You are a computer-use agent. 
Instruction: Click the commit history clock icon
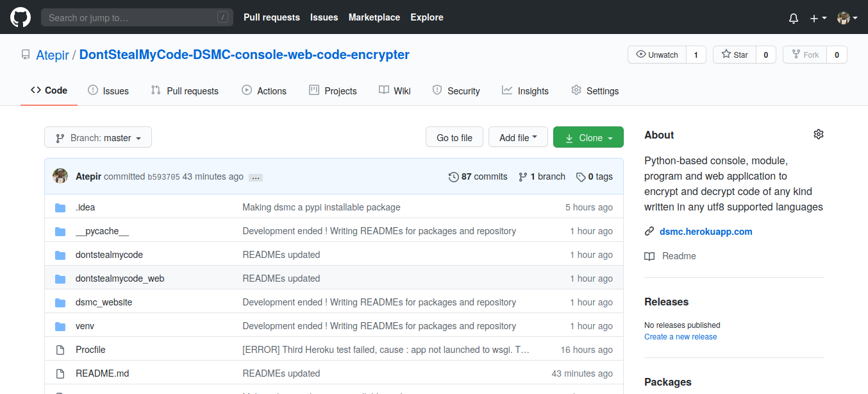pos(454,176)
